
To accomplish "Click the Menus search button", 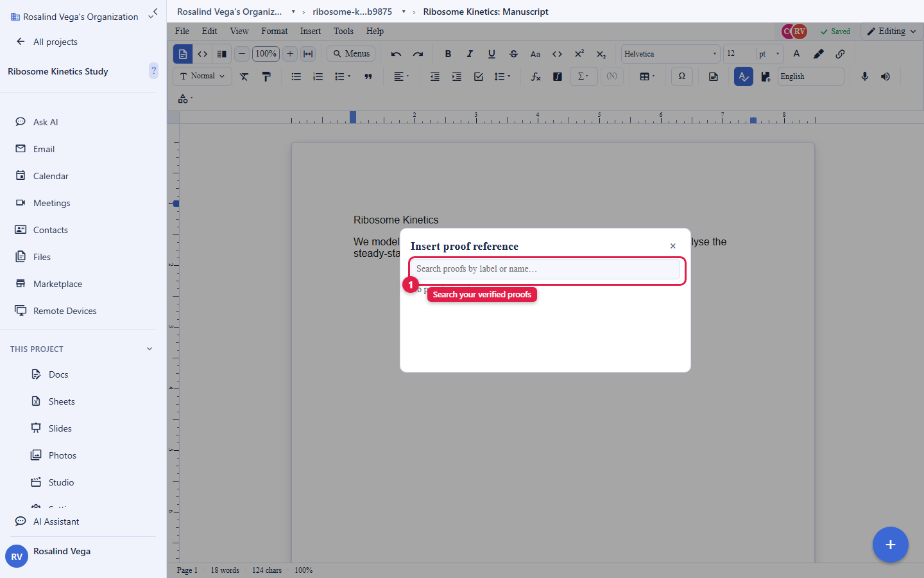I will tap(351, 54).
